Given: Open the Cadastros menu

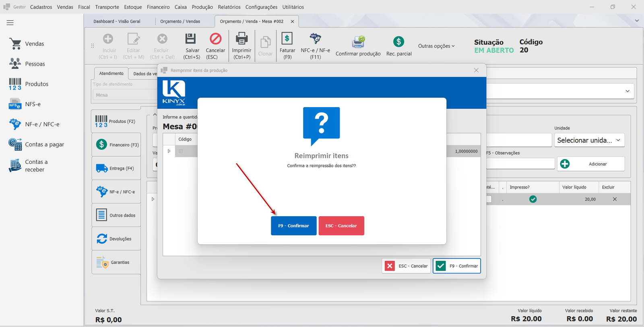Looking at the screenshot, I should [x=41, y=7].
